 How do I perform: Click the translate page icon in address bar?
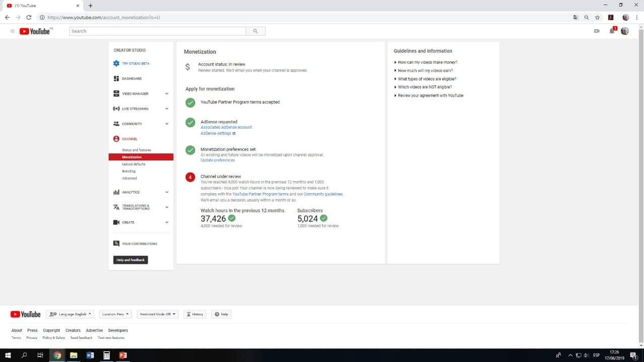tap(576, 17)
